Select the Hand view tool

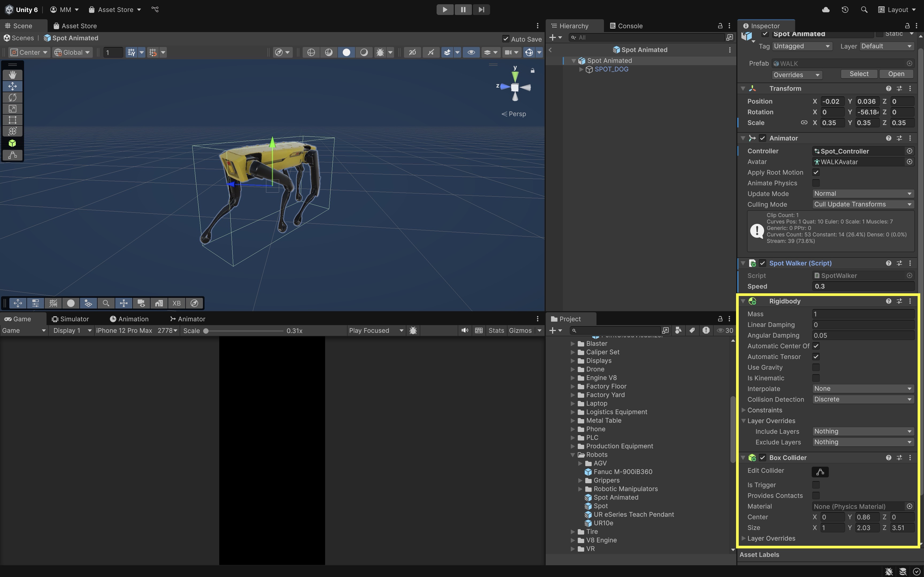coord(12,75)
